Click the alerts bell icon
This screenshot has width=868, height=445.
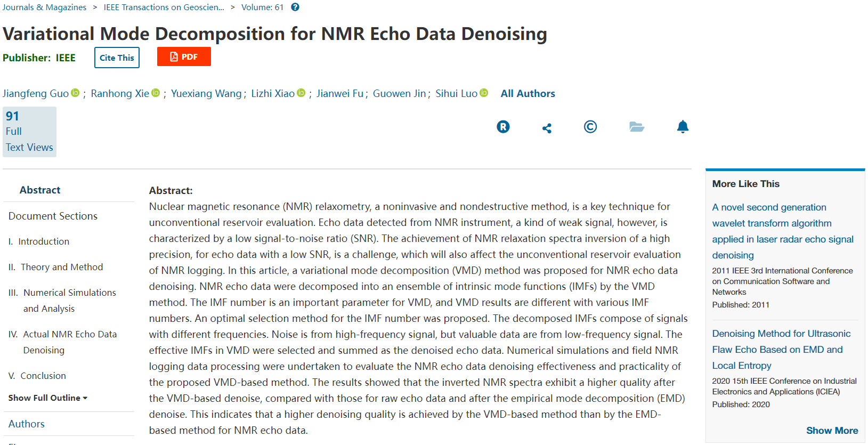click(x=683, y=127)
